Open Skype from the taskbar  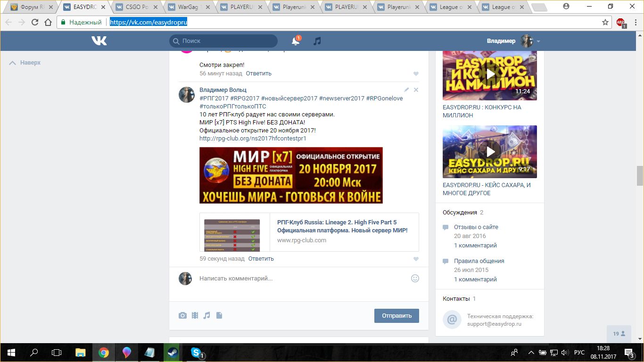[x=196, y=352]
